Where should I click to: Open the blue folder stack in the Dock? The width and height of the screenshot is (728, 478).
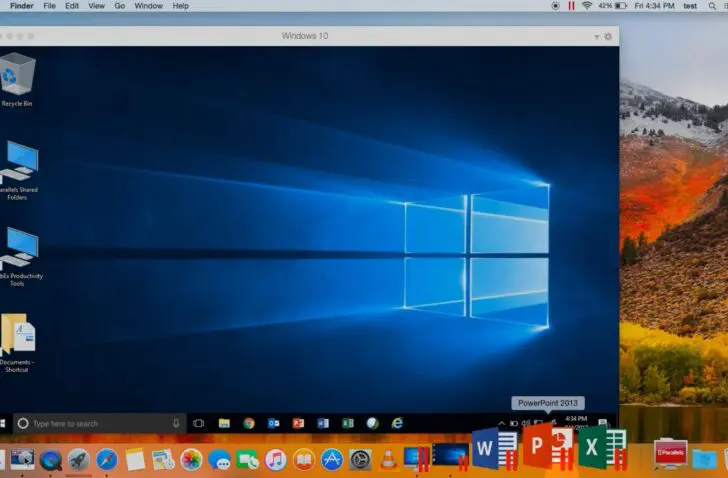(x=704, y=459)
